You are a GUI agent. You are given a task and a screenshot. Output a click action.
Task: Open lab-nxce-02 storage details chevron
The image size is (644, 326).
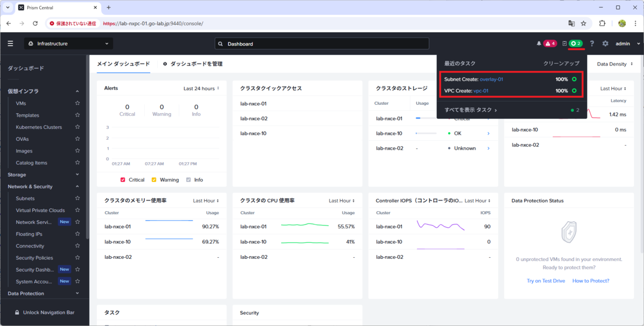coord(488,148)
